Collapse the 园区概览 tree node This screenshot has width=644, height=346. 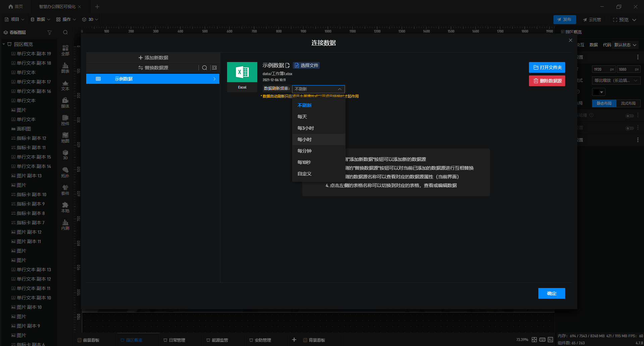(4, 44)
